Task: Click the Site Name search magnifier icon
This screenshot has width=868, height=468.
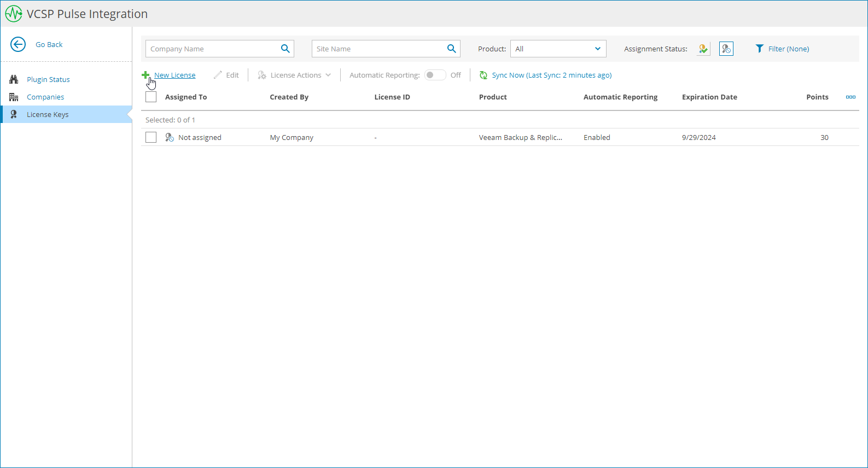Action: tap(451, 49)
